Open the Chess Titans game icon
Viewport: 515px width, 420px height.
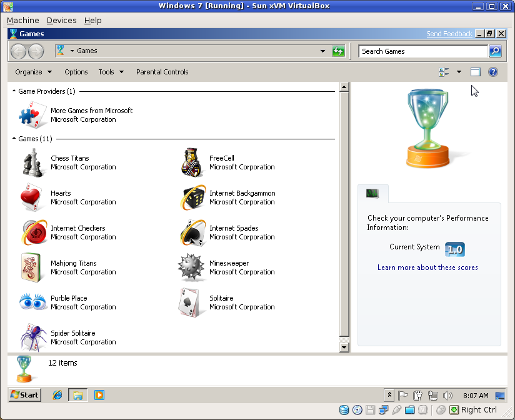point(32,163)
